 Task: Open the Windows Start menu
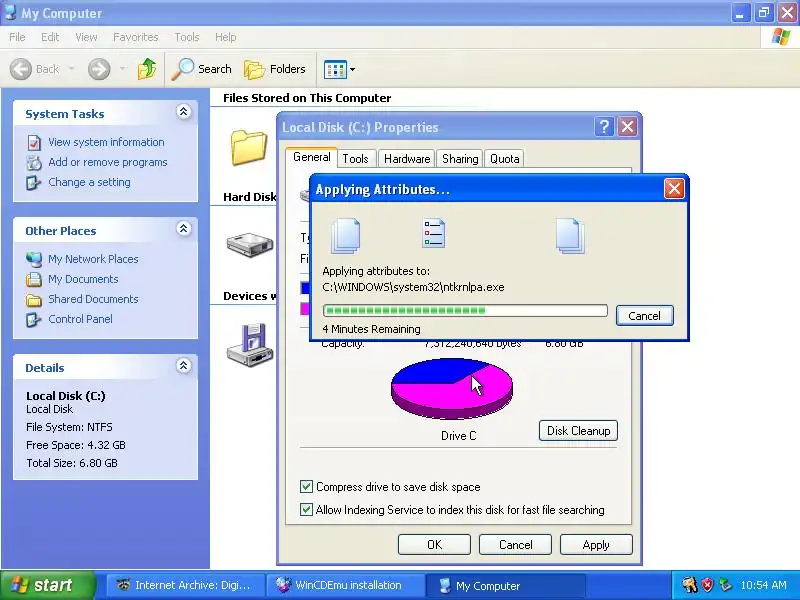47,585
